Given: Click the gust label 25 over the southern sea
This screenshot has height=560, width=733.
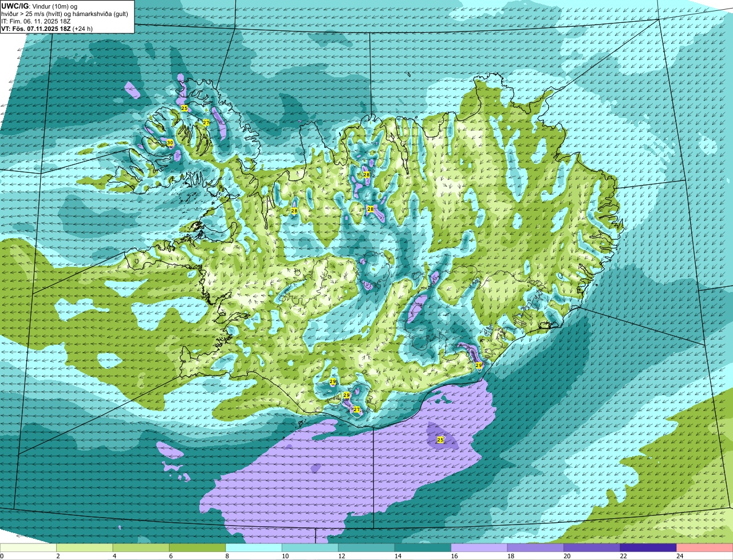Looking at the screenshot, I should click(440, 440).
